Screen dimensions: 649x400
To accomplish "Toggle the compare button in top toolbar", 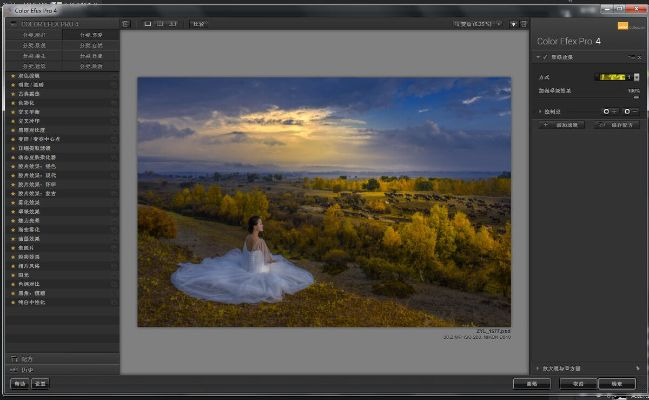I will 199,23.
